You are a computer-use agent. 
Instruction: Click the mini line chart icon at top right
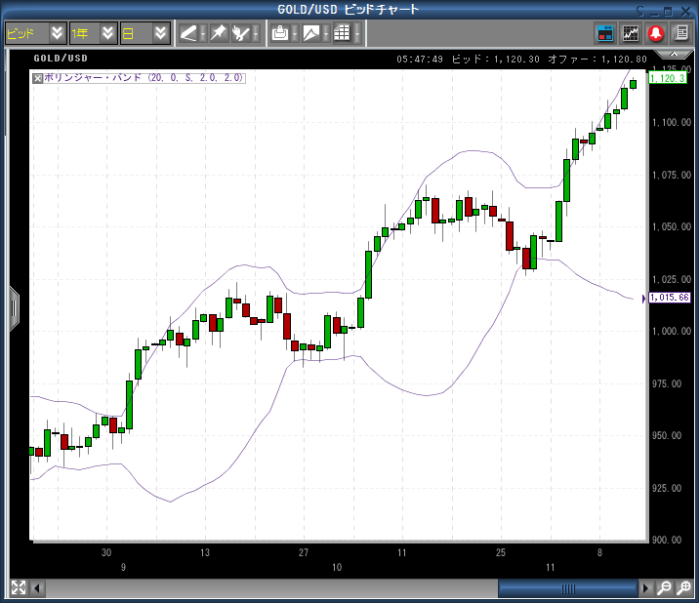[x=631, y=33]
